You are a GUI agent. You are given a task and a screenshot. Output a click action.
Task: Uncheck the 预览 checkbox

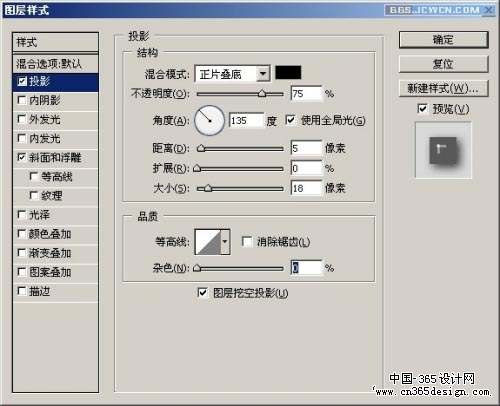[422, 109]
